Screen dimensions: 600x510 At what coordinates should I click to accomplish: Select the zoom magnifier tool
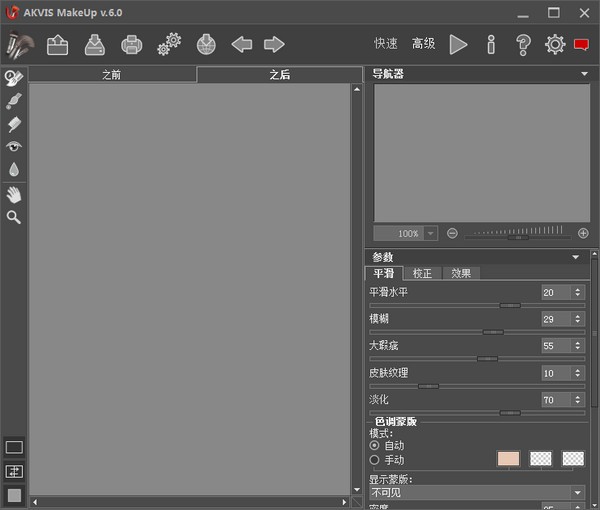pos(14,217)
